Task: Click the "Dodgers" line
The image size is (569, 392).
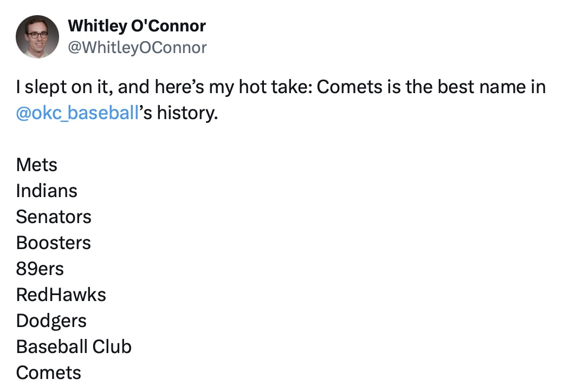Action: 51,321
